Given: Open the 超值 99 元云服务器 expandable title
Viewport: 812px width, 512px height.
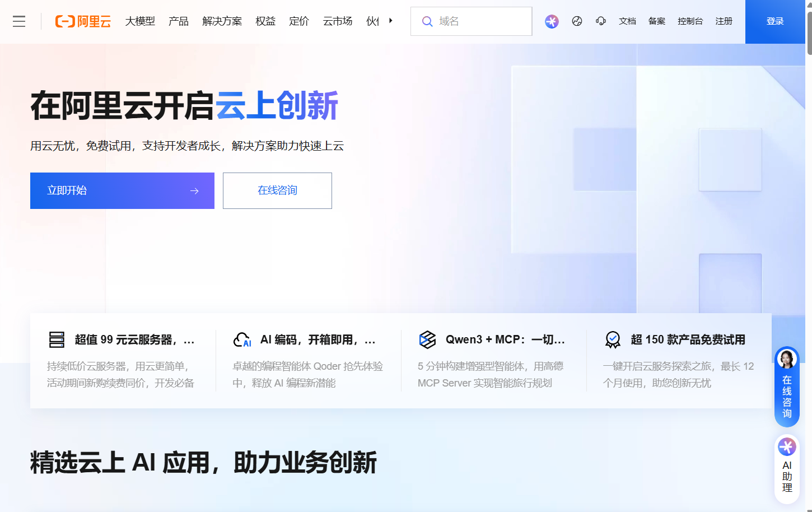Looking at the screenshot, I should pos(135,339).
